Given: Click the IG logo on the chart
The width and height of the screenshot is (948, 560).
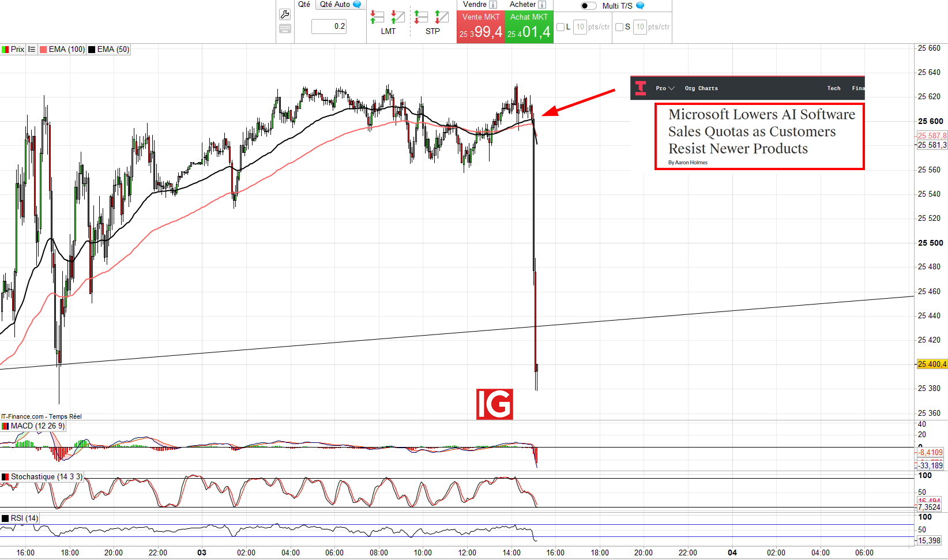Looking at the screenshot, I should [x=495, y=404].
